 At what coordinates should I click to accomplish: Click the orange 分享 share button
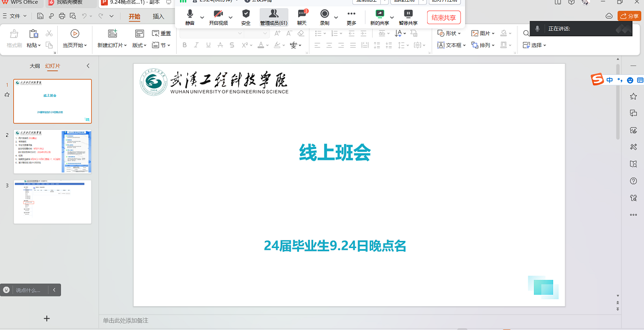629,16
